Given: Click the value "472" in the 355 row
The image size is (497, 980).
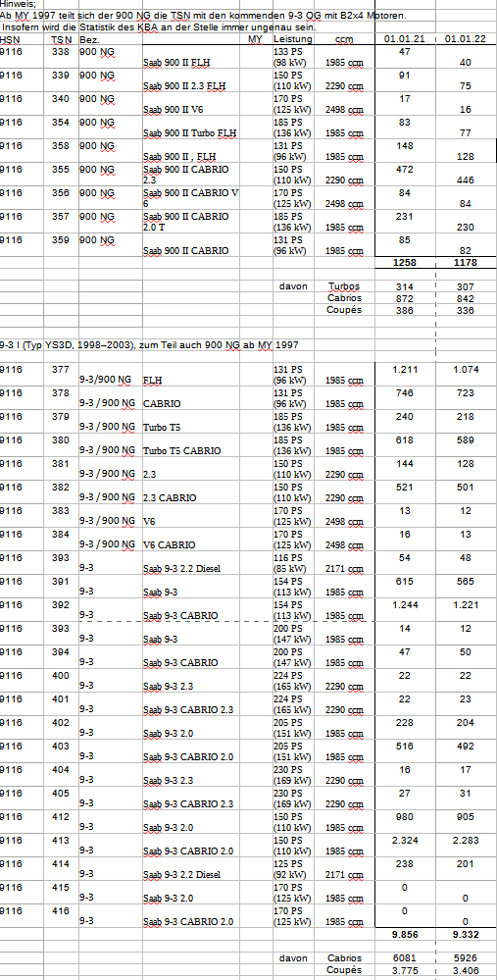Looking at the screenshot, I should (x=405, y=170).
